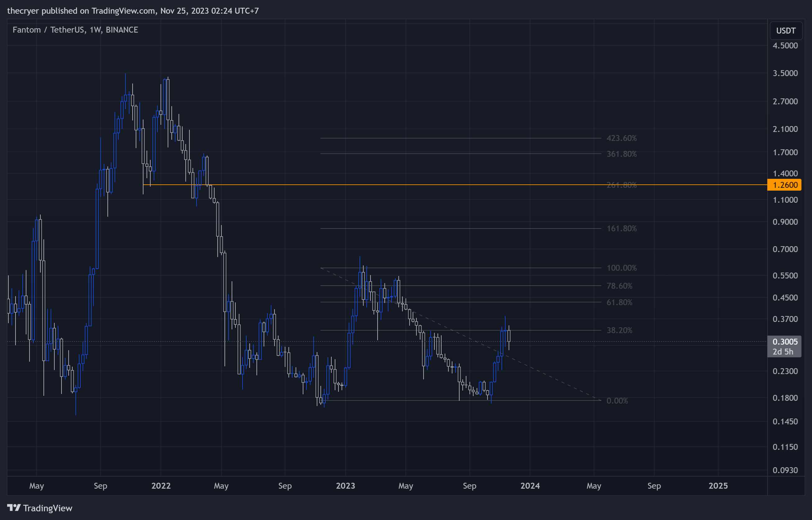Click the 2022 label on time axis
This screenshot has height=520, width=812.
(161, 486)
